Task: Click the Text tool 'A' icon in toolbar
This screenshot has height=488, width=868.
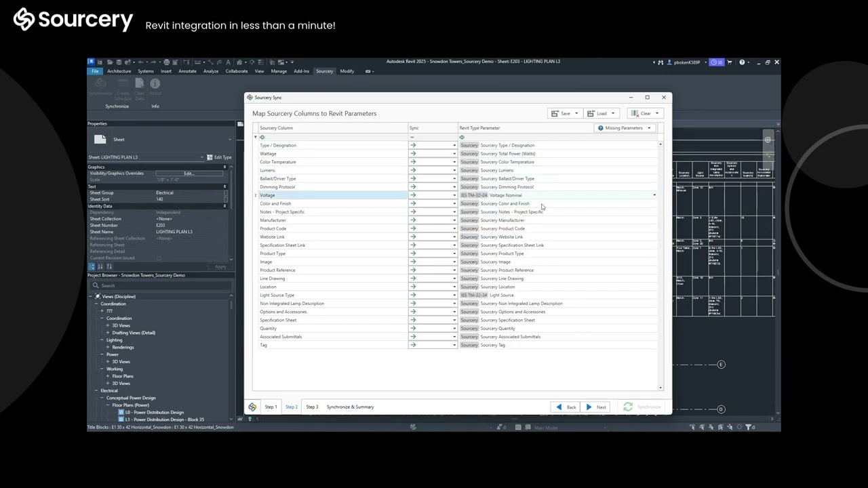Action: click(228, 62)
